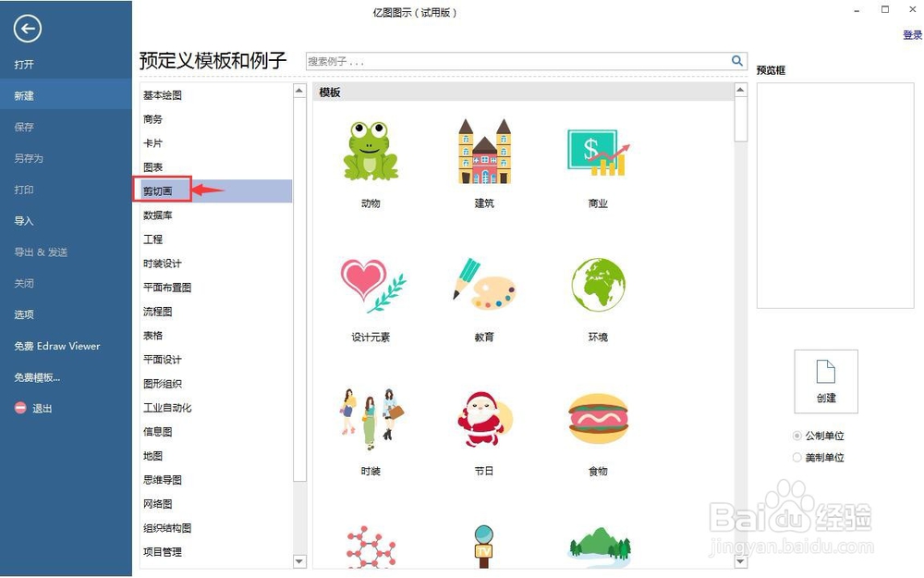This screenshot has height=578, width=924.
Task: Select the 数据库 category
Action: click(x=158, y=215)
